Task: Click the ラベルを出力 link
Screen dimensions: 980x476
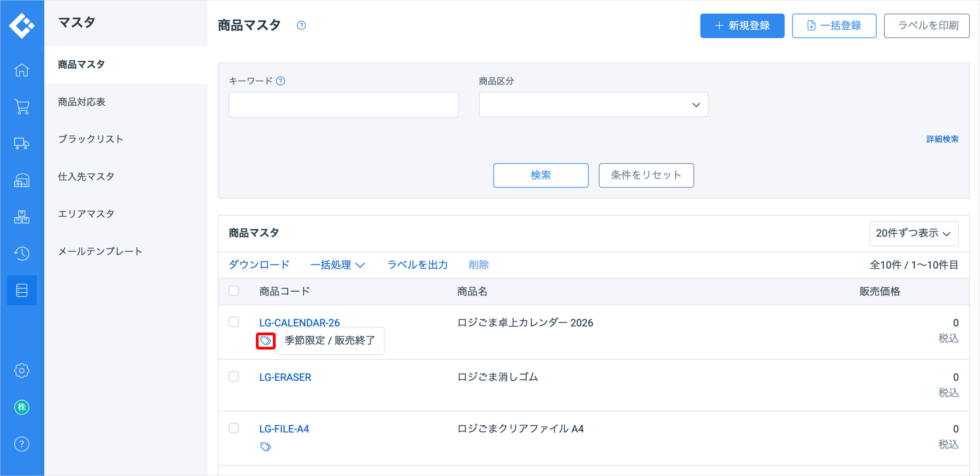Action: [x=417, y=265]
